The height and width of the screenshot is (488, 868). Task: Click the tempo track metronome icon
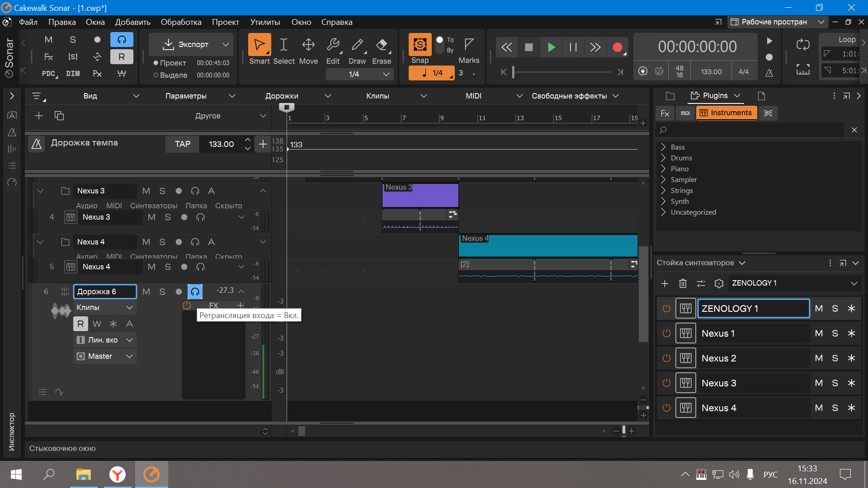pos(37,144)
